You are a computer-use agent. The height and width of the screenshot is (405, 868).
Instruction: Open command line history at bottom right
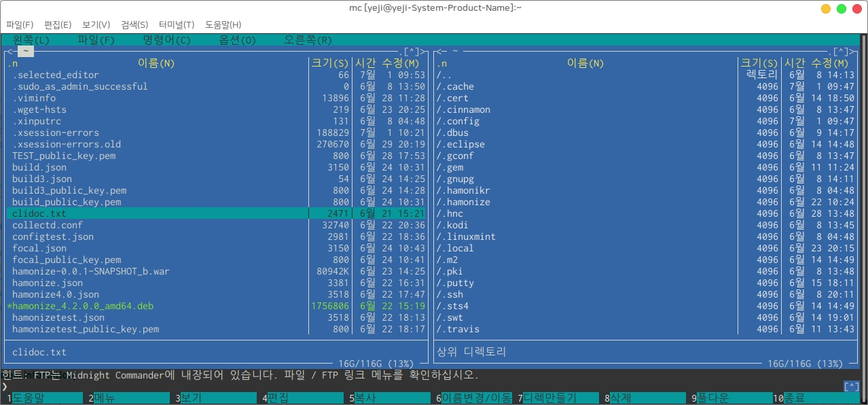pyautogui.click(x=851, y=386)
